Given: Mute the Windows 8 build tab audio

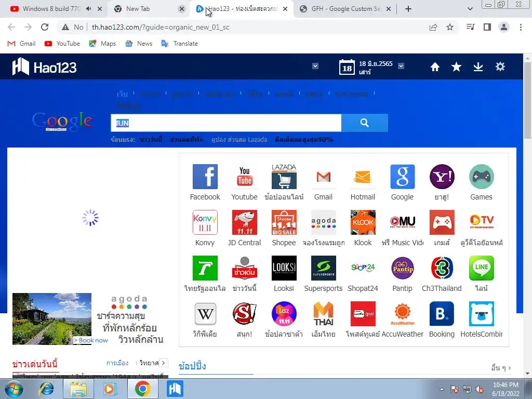Looking at the screenshot, I should 88,9.
